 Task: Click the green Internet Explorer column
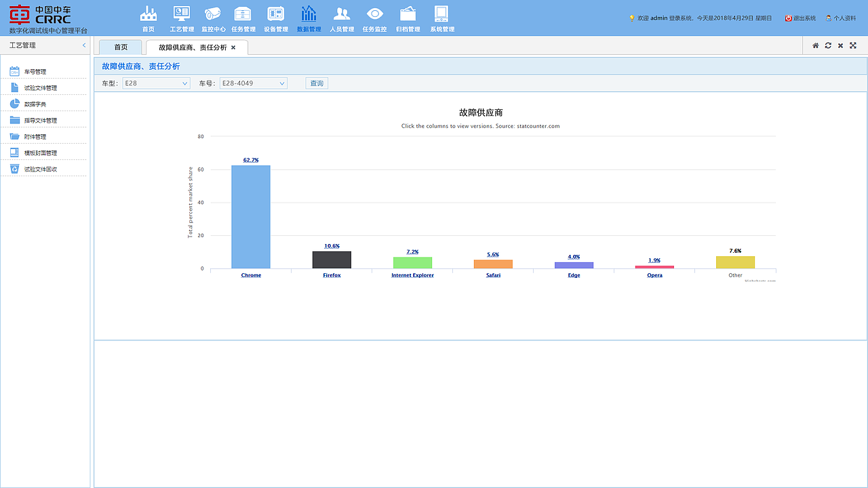tap(412, 263)
